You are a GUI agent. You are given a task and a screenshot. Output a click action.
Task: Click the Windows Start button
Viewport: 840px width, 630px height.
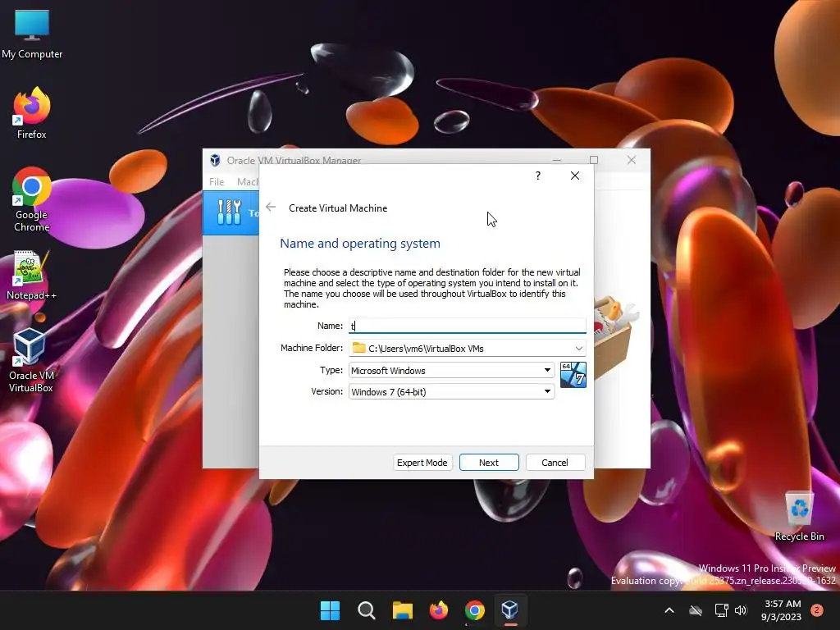click(x=330, y=610)
